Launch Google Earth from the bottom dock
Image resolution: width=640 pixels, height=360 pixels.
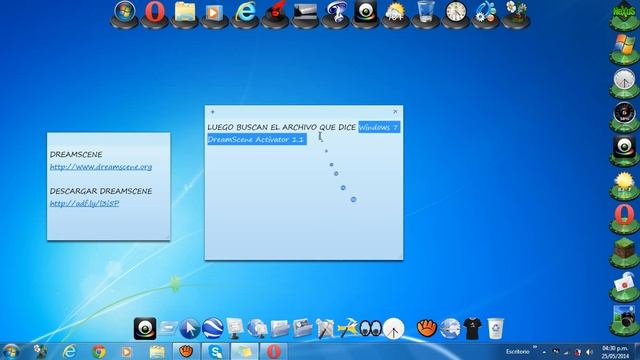[x=213, y=328]
